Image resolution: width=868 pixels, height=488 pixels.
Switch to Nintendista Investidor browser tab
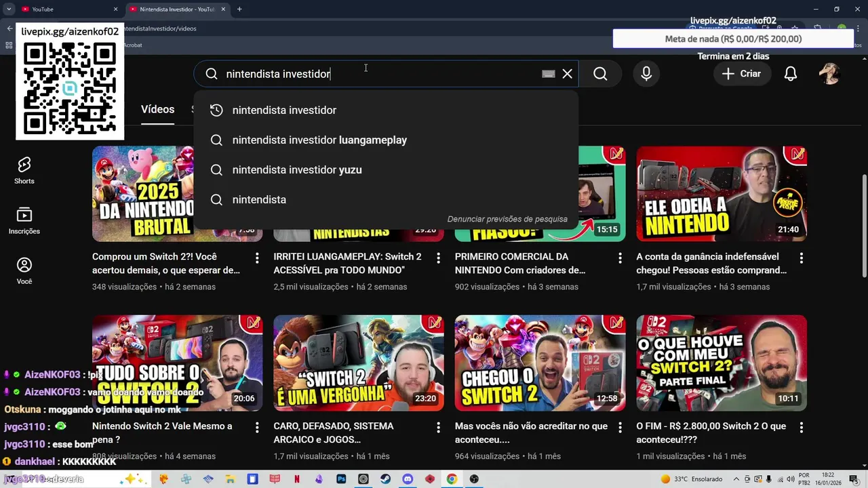point(178,9)
